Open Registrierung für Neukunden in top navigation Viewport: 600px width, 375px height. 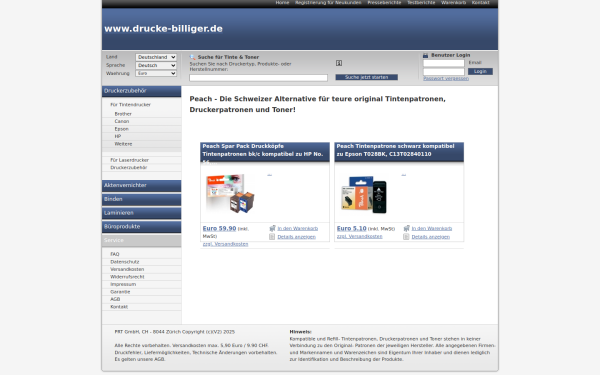click(328, 3)
